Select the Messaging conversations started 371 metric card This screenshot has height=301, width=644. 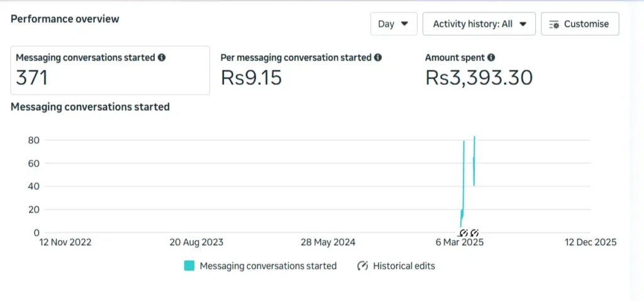pos(110,70)
